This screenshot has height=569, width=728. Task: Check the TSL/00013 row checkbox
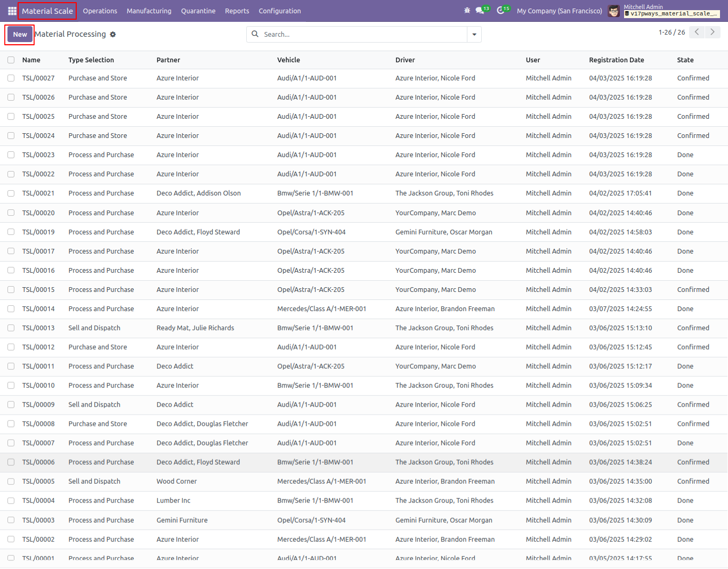pos(11,328)
